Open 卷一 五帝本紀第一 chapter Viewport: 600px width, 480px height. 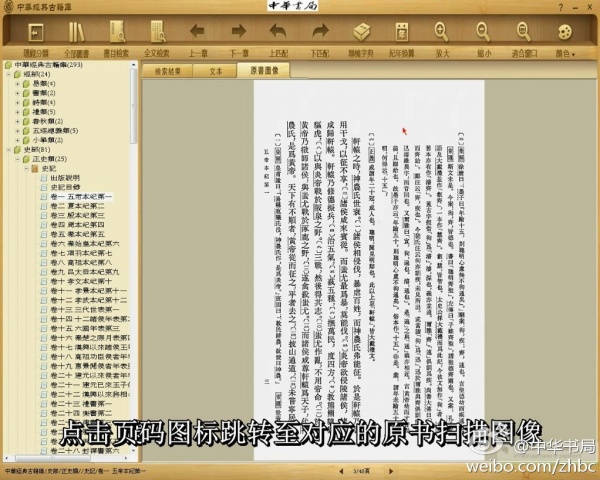point(81,197)
